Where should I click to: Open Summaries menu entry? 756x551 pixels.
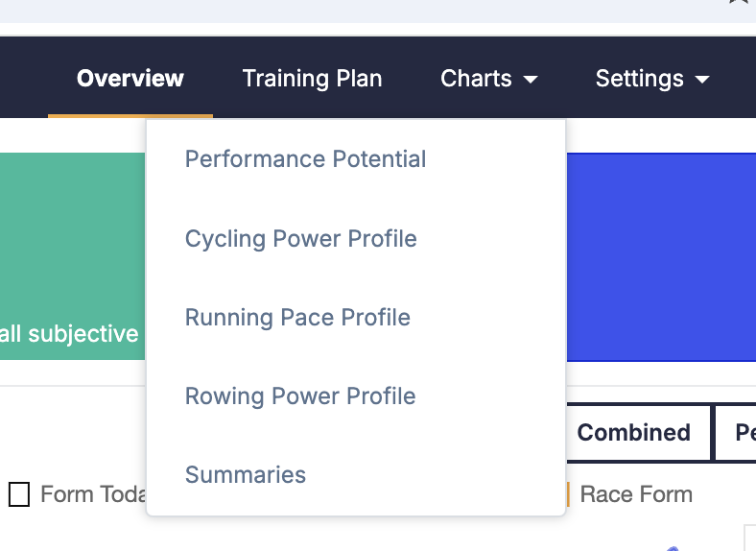coord(246,475)
